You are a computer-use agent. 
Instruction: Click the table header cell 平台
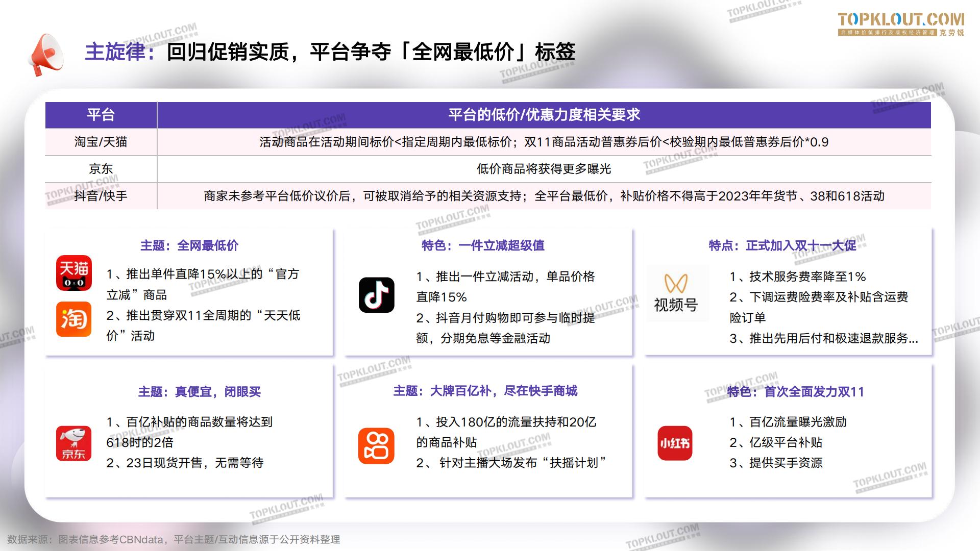tap(101, 115)
